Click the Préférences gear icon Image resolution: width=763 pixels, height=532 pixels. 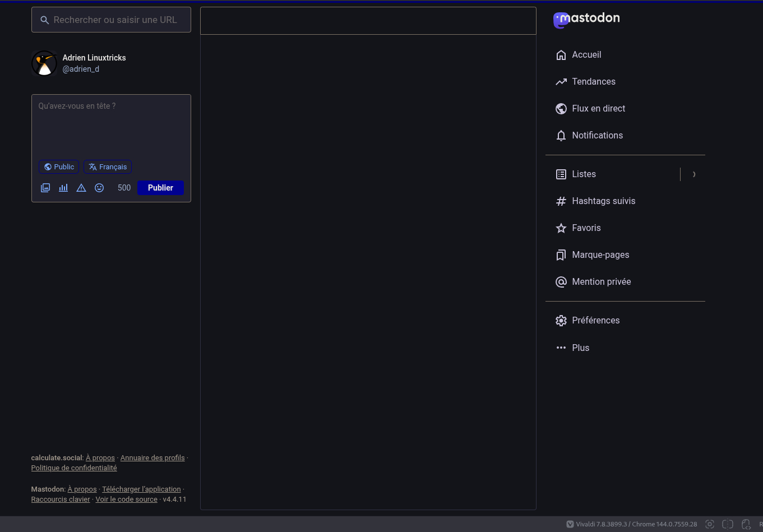click(x=561, y=321)
